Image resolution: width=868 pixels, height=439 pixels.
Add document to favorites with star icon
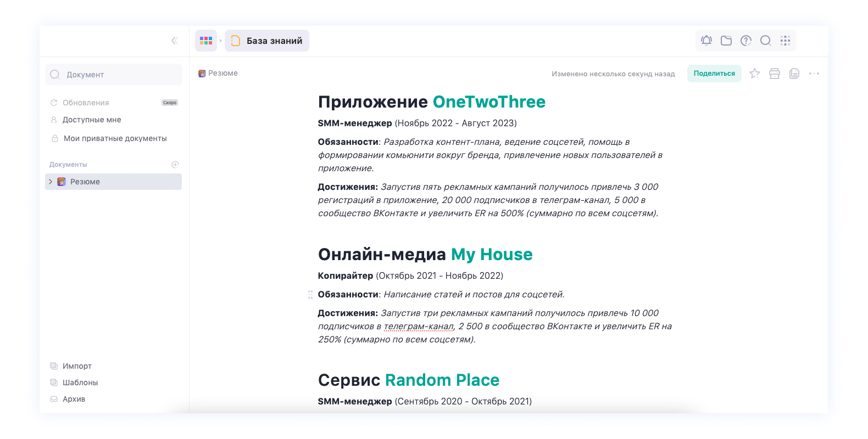coord(755,74)
